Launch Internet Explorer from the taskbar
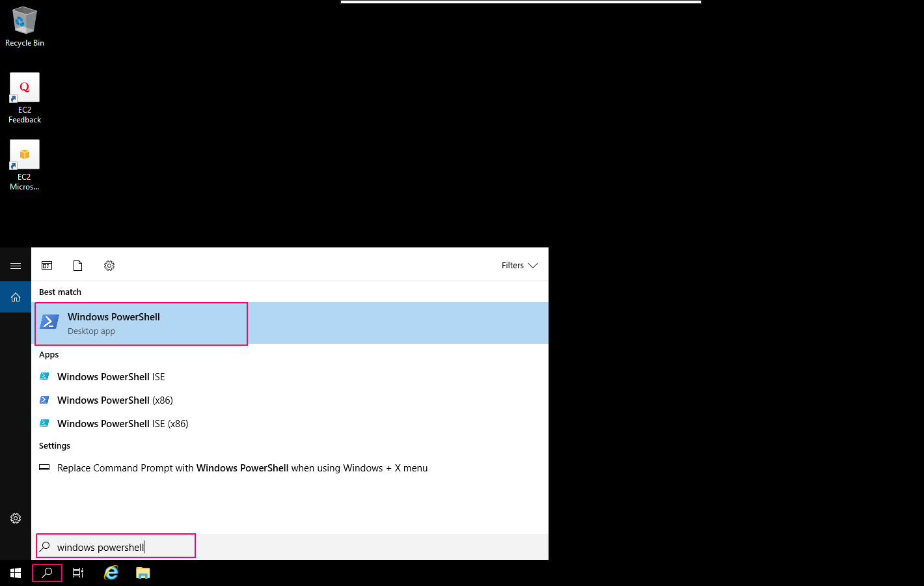This screenshot has width=924, height=586. coord(111,573)
